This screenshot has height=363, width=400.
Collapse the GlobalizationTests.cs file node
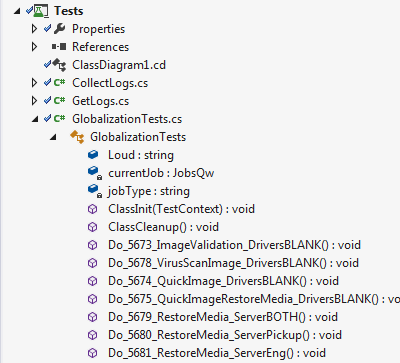pyautogui.click(x=35, y=119)
